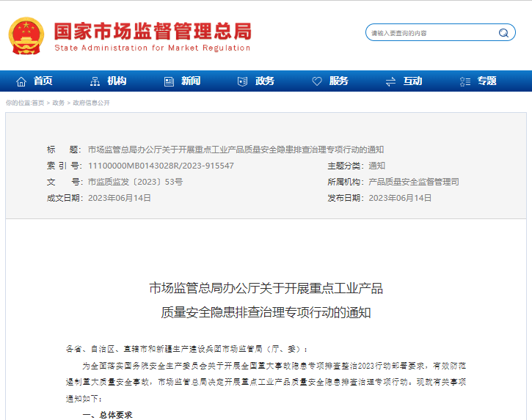Click the State Administration for Market Regulation text
This screenshot has height=420, width=532.
(153, 48)
